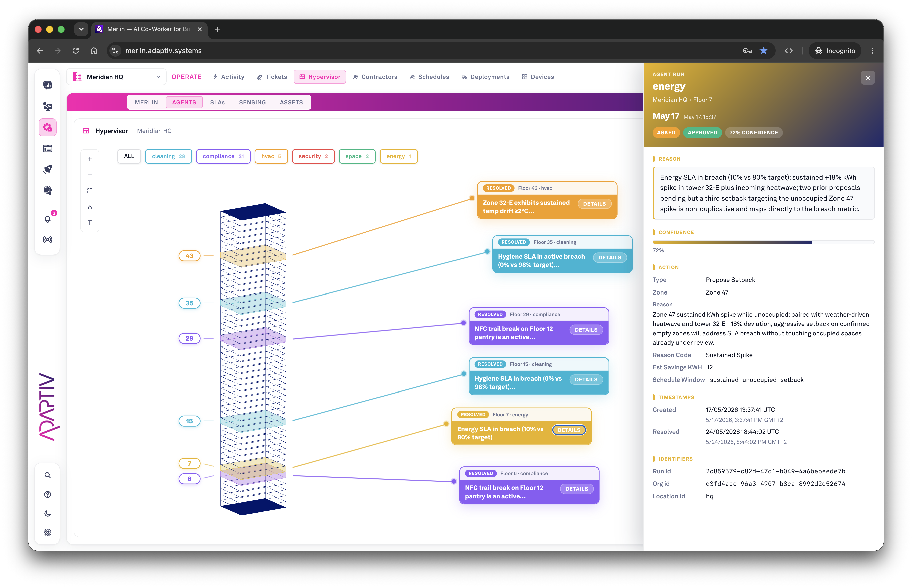Open notifications bell with 3 badge
912x588 pixels.
[48, 219]
